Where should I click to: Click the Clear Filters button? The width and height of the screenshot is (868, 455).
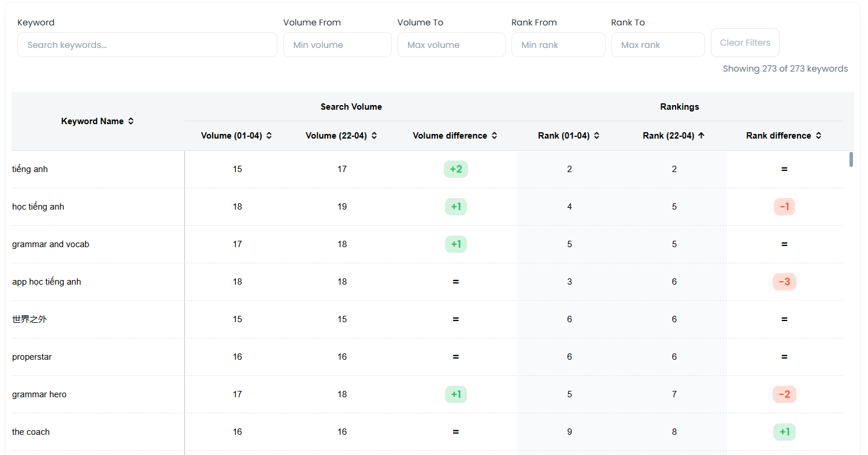click(745, 43)
